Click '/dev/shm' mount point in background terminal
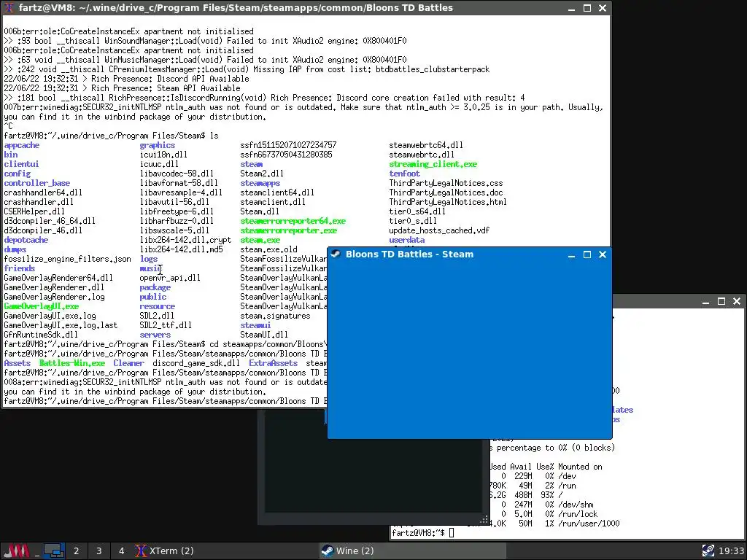Screen dimensions: 747x560 (576, 505)
